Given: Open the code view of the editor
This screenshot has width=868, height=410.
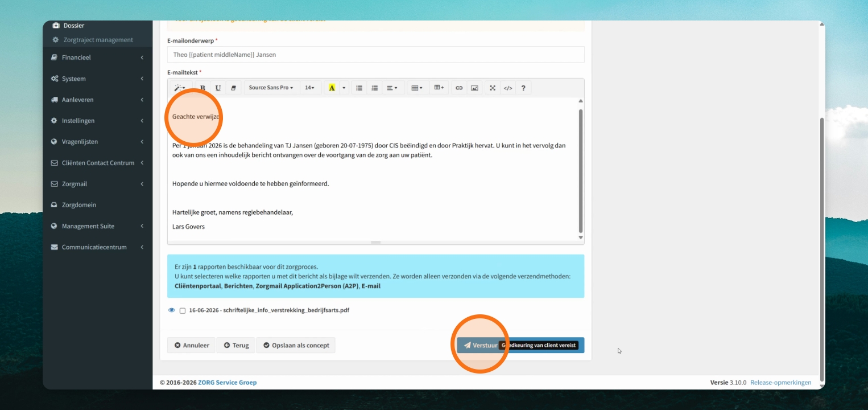Looking at the screenshot, I should pos(508,88).
